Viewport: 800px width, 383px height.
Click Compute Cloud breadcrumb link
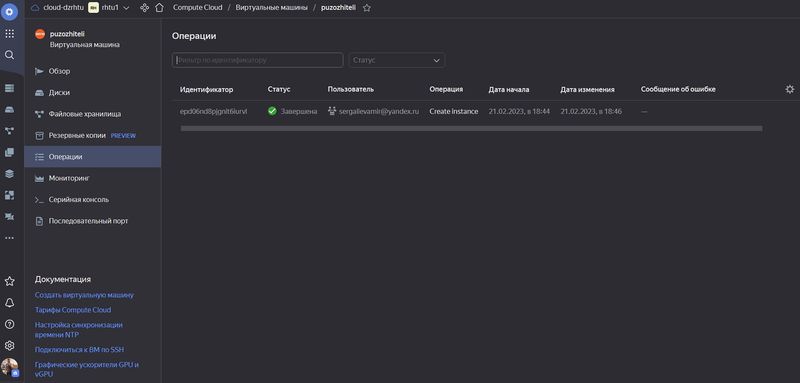pyautogui.click(x=197, y=8)
